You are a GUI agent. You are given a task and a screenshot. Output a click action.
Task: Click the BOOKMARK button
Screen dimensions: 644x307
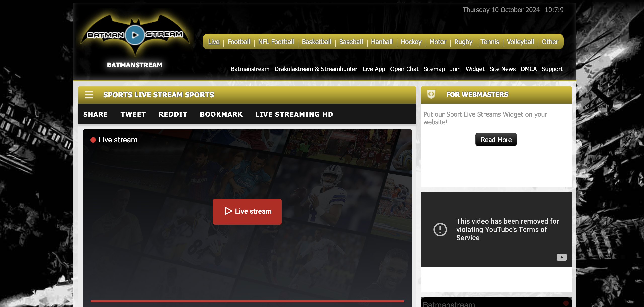pos(221,114)
